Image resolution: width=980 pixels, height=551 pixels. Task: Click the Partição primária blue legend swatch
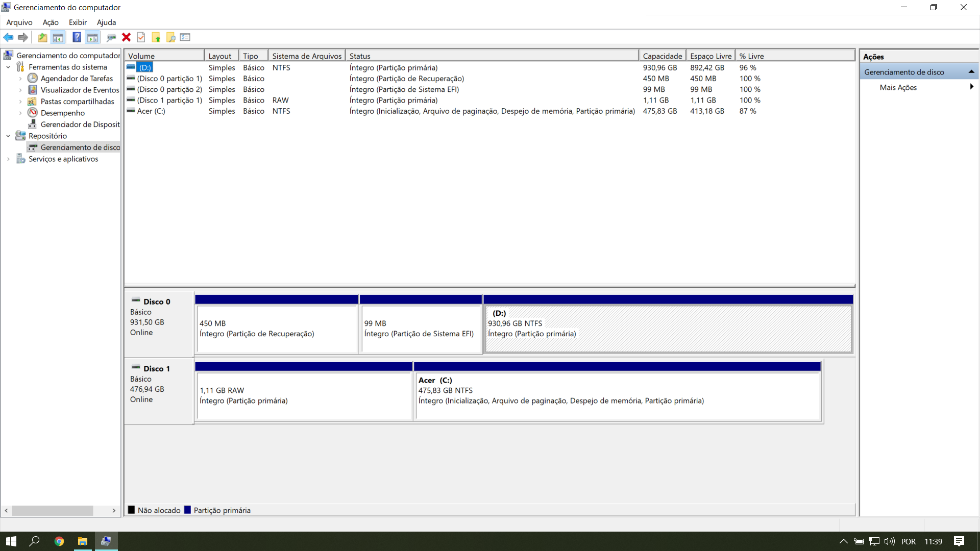point(187,510)
